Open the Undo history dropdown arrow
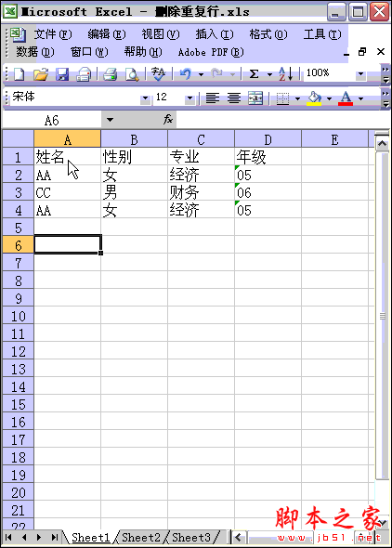Viewport: 392px width, 548px height. pos(201,74)
